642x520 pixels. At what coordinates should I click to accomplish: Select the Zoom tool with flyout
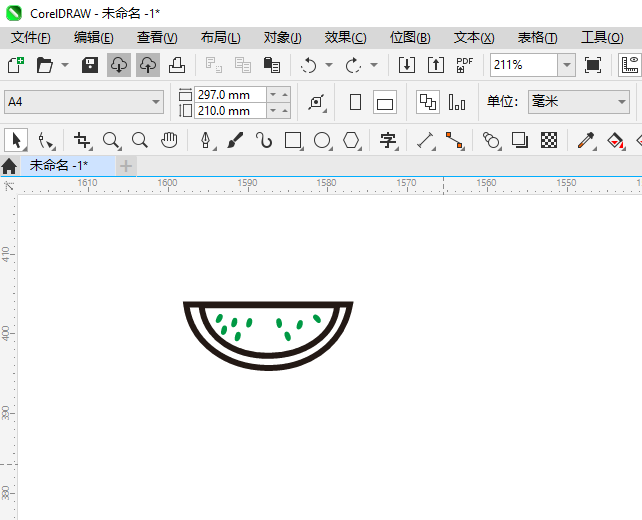click(x=111, y=140)
